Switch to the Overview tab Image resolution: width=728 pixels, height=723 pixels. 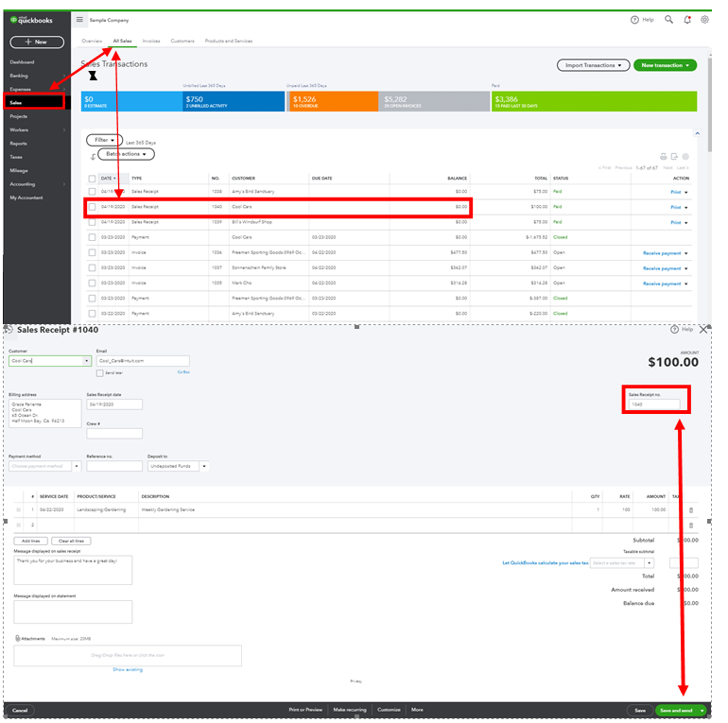(x=92, y=42)
